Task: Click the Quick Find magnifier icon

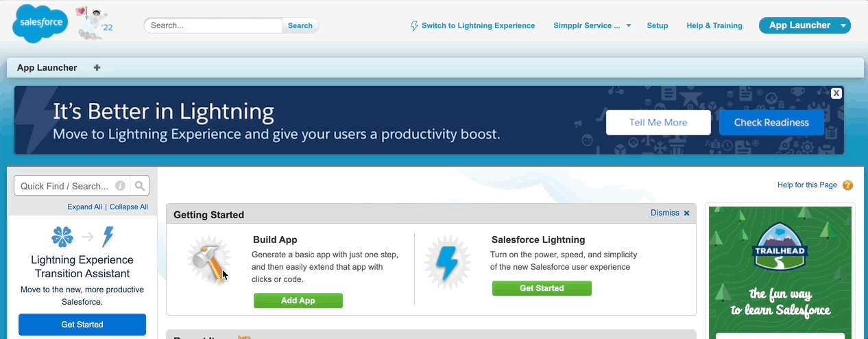Action: pyautogui.click(x=140, y=185)
